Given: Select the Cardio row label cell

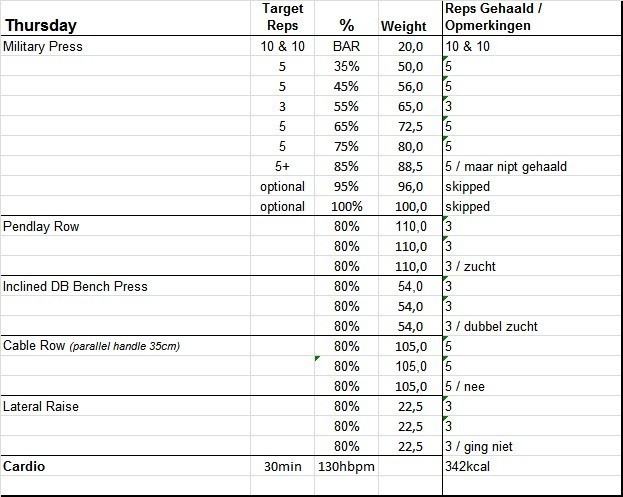Looking at the screenshot, I should point(26,466).
